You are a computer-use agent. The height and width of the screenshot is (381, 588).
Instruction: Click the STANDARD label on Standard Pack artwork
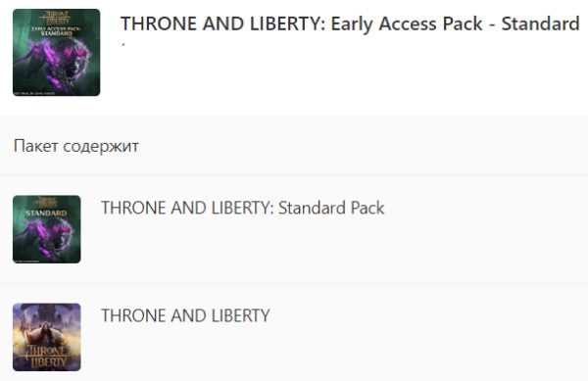tap(46, 213)
